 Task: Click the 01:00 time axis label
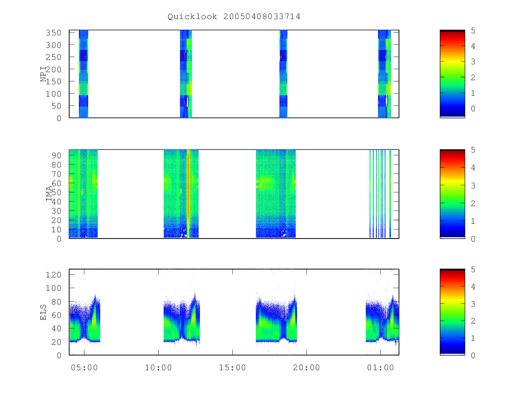[x=380, y=368]
